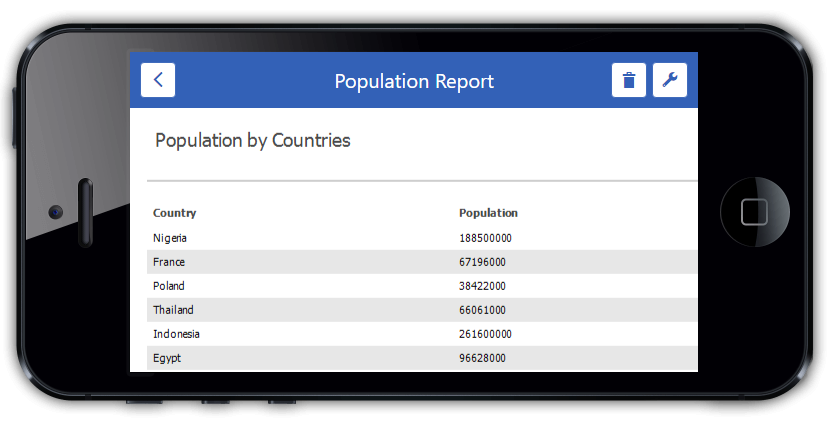Tap the Indonesia country cell
The image size is (827, 428).
(176, 334)
